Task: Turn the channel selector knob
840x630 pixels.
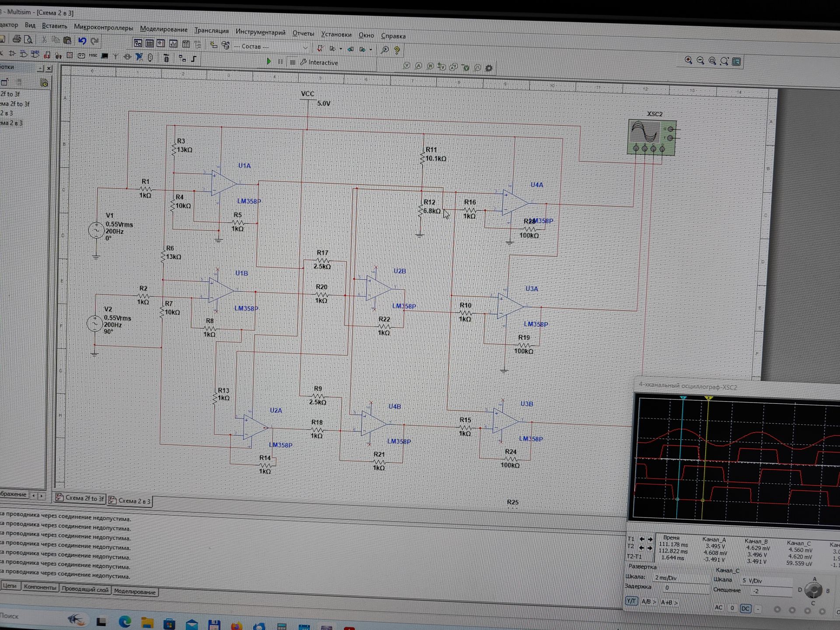Action: (x=813, y=591)
